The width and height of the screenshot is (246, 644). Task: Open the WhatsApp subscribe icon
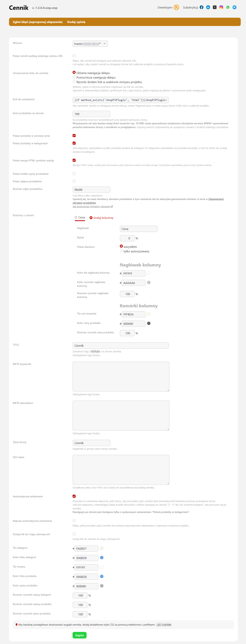(228, 7)
